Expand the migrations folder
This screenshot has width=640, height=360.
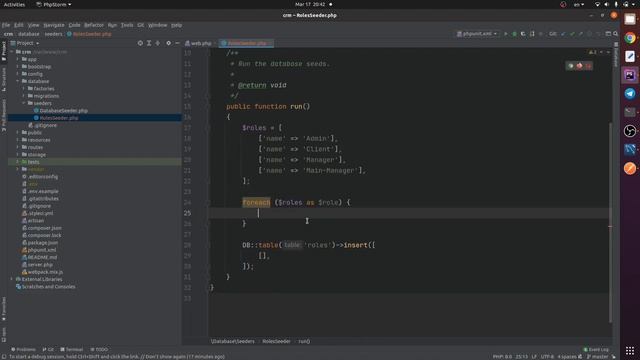(x=24, y=96)
